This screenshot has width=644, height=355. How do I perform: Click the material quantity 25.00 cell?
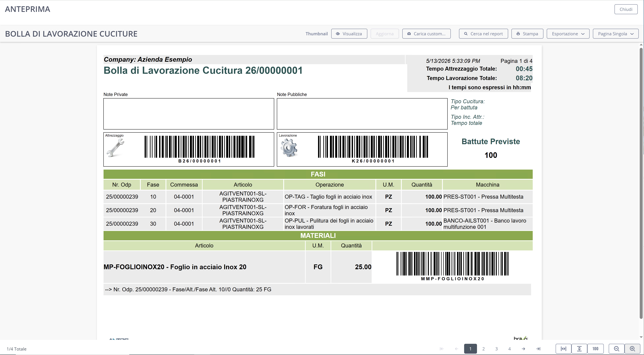[351, 267]
